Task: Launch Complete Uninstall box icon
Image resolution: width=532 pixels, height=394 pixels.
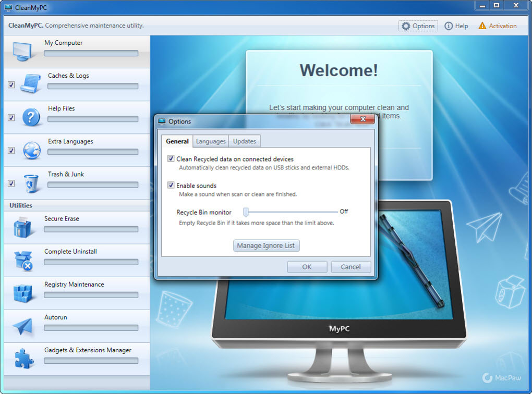Action: [23, 261]
